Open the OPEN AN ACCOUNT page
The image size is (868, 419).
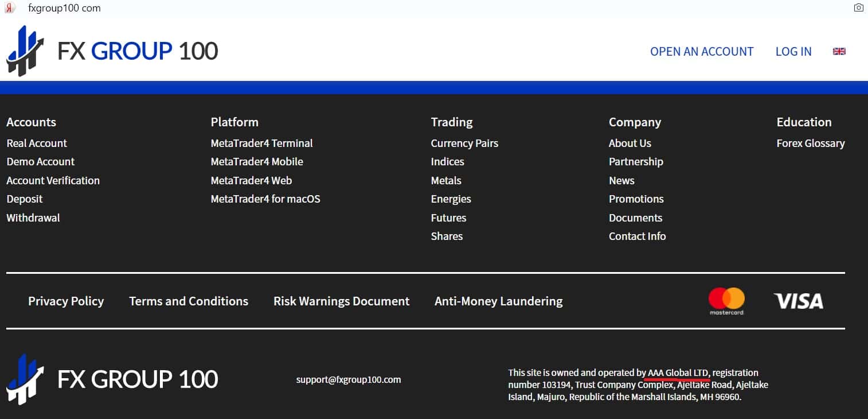pyautogui.click(x=702, y=52)
